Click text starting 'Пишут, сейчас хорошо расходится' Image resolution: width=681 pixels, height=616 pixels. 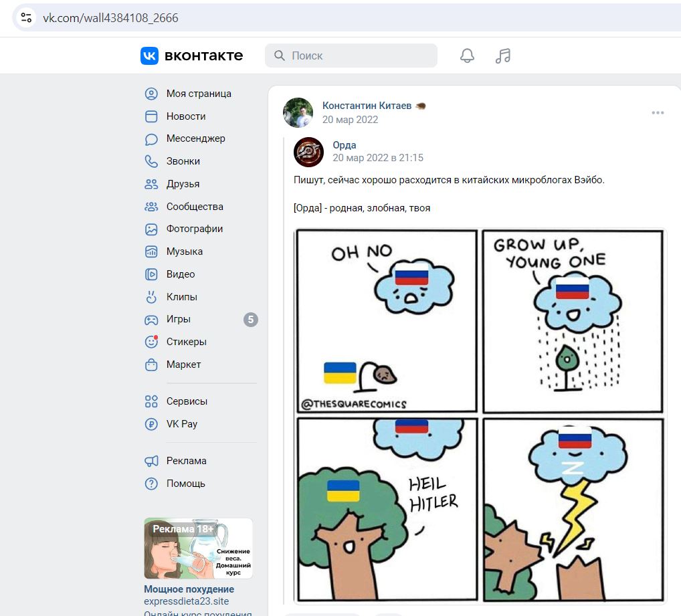click(x=449, y=180)
